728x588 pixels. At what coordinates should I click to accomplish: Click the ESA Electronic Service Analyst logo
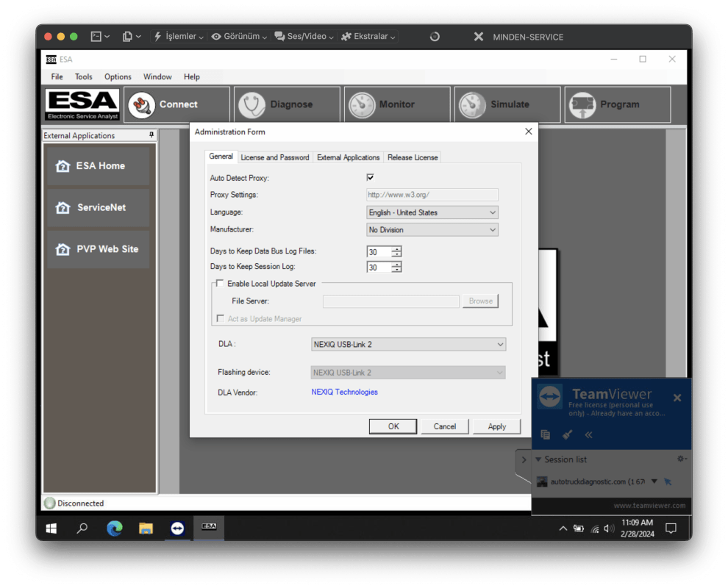tap(82, 104)
